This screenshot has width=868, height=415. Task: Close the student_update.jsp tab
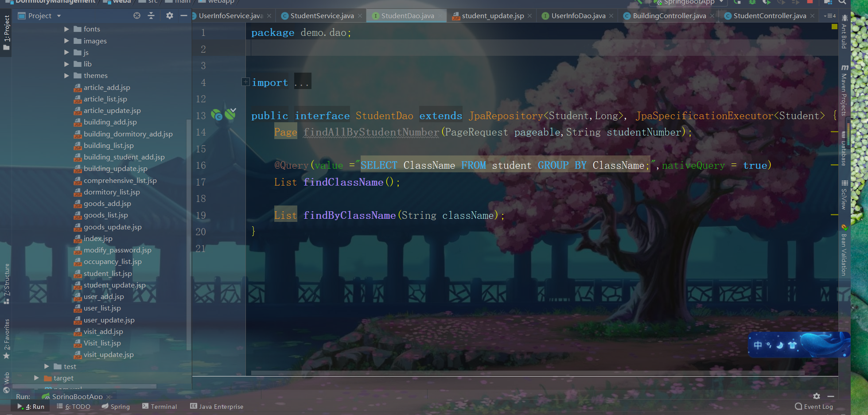[x=529, y=16]
